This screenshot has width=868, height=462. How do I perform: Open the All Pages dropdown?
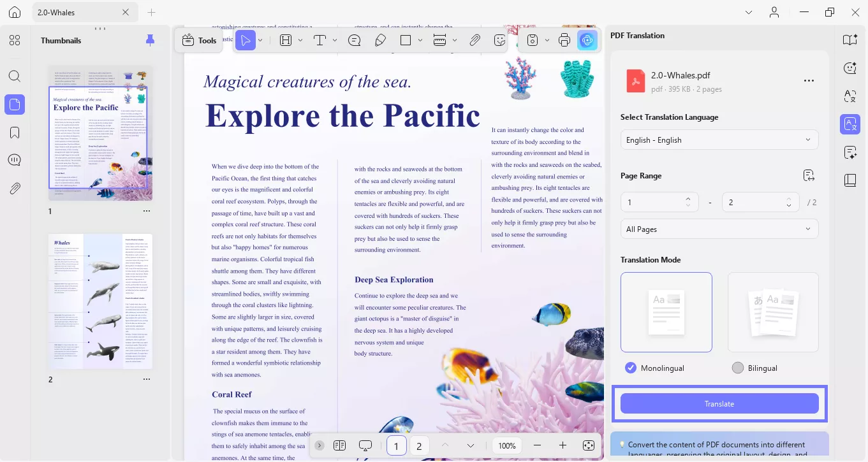(719, 229)
